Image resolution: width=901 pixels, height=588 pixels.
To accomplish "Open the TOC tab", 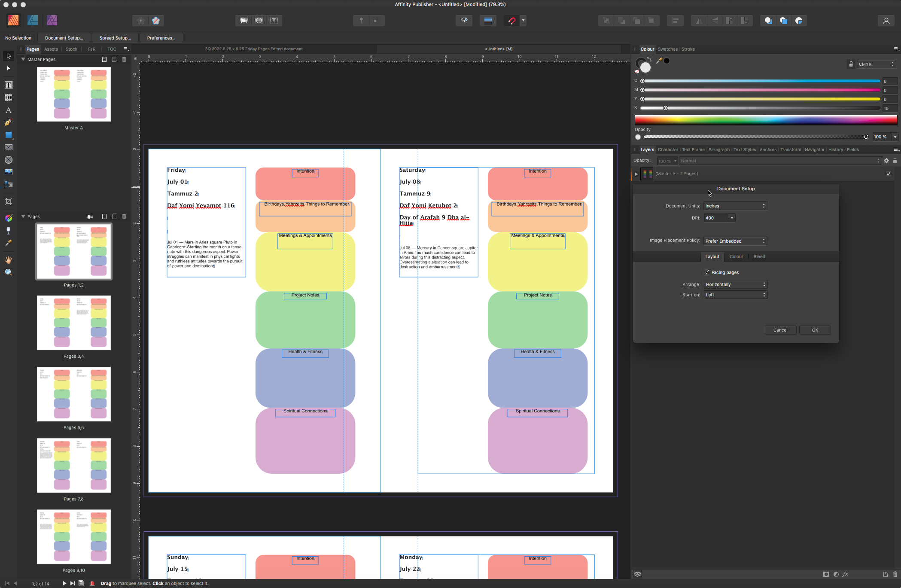I will pos(112,49).
